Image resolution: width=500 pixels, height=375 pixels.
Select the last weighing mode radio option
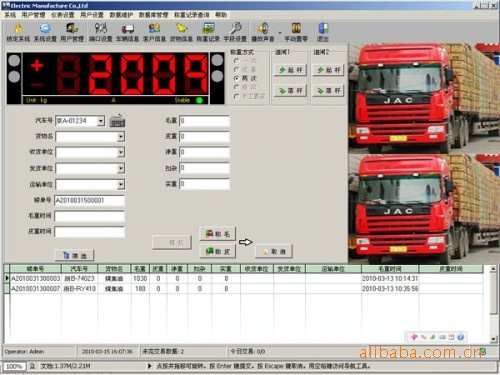(236, 96)
